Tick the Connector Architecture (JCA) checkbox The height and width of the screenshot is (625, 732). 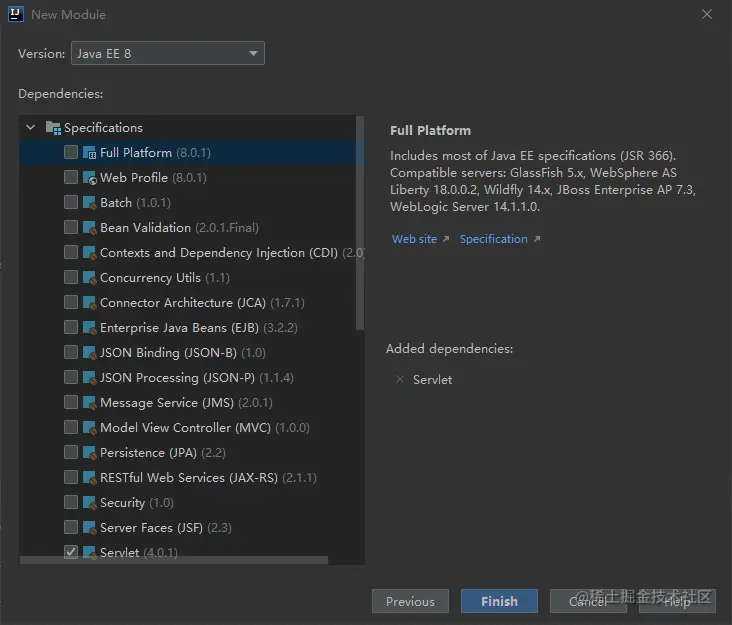click(x=71, y=302)
